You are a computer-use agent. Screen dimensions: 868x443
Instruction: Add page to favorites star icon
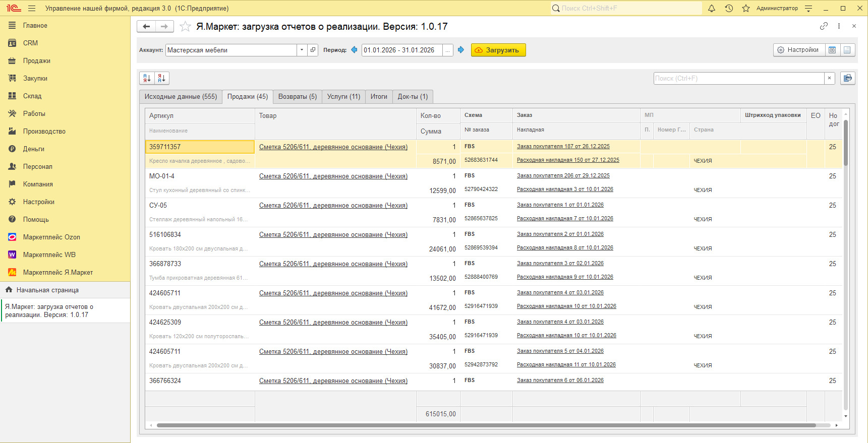(x=185, y=27)
